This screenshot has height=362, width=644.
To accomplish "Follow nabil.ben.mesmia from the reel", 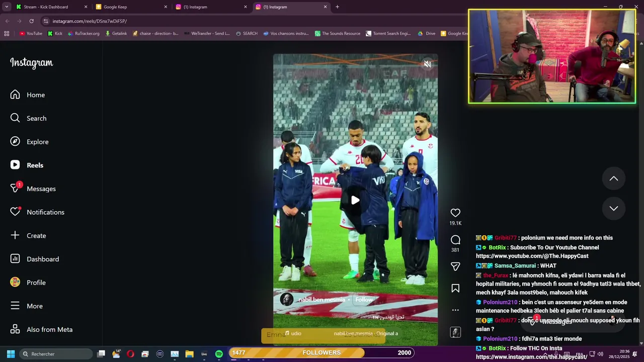I will [x=364, y=300].
